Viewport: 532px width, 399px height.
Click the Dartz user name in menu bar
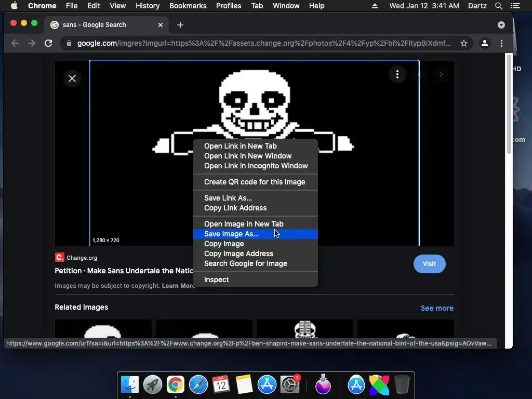[x=477, y=6]
